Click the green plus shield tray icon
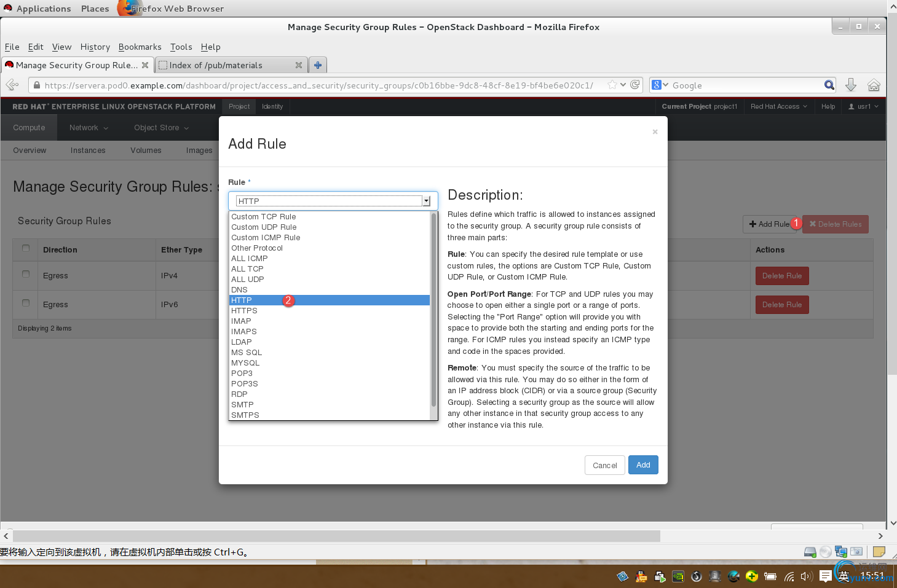 tap(752, 576)
